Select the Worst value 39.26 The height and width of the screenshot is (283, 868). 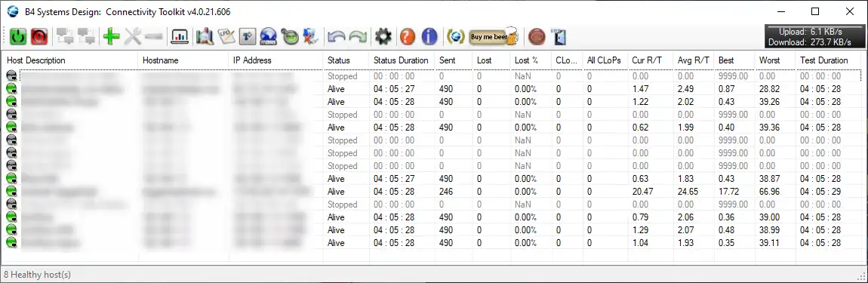pyautogui.click(x=769, y=102)
